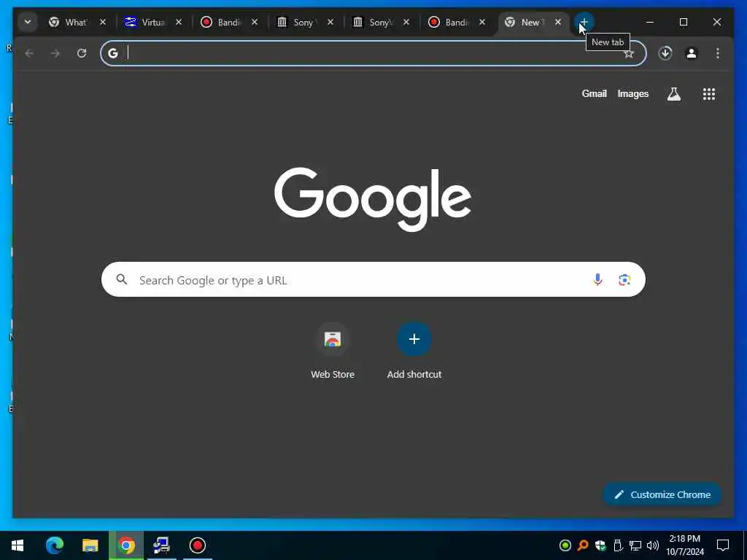This screenshot has height=560, width=747.
Task: Open the Windows notification center
Action: [x=723, y=545]
